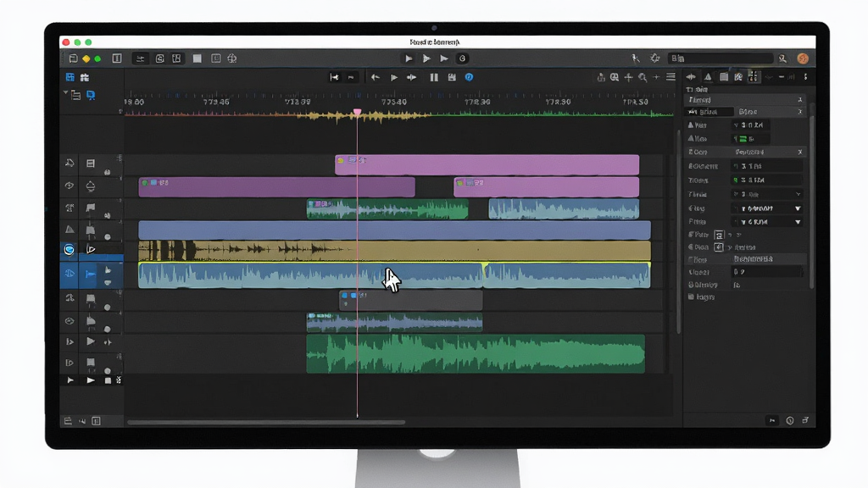This screenshot has width=868, height=488.
Task: Collapse the track list disclosure triangle at top left
Action: [x=66, y=93]
